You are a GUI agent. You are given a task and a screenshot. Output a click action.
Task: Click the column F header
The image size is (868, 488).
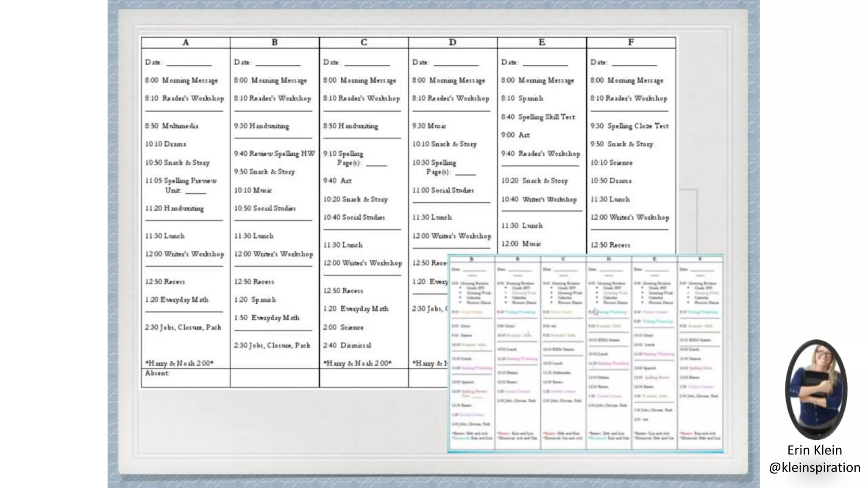pos(631,42)
